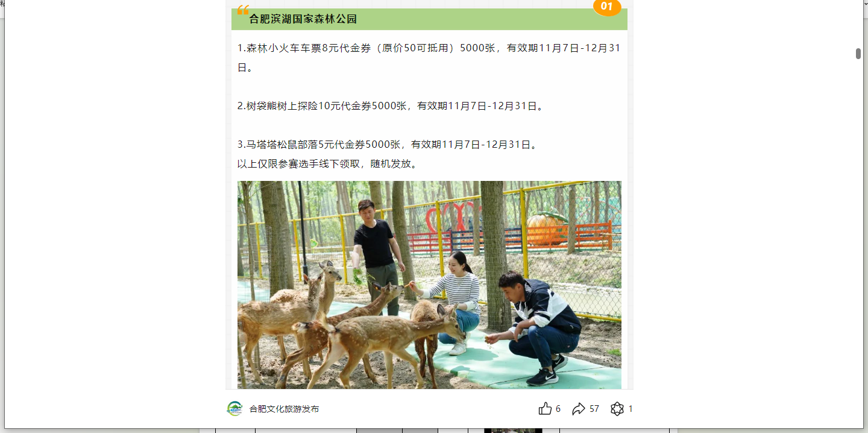Click the vertical scrollbar thumb
This screenshot has width=868, height=433.
click(858, 54)
